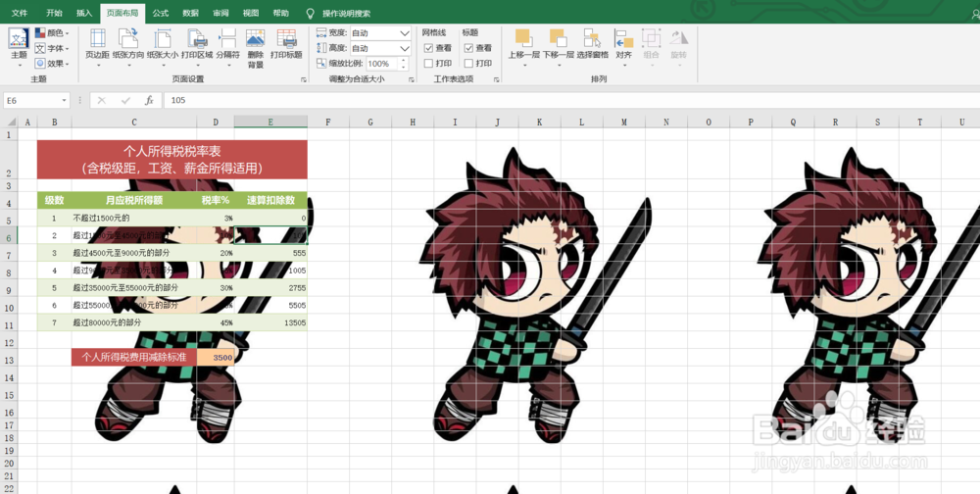Image resolution: width=980 pixels, height=494 pixels.
Task: Click the 3500 deduction value cell
Action: point(216,358)
